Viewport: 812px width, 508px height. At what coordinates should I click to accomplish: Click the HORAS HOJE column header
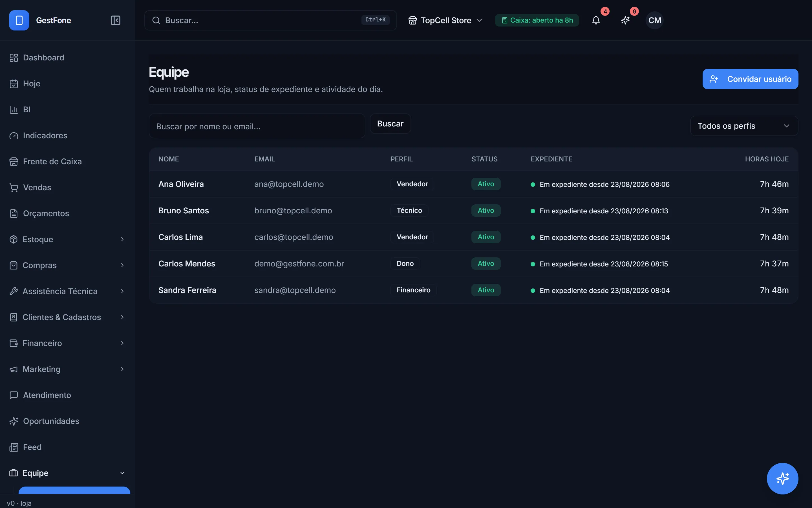coord(767,159)
